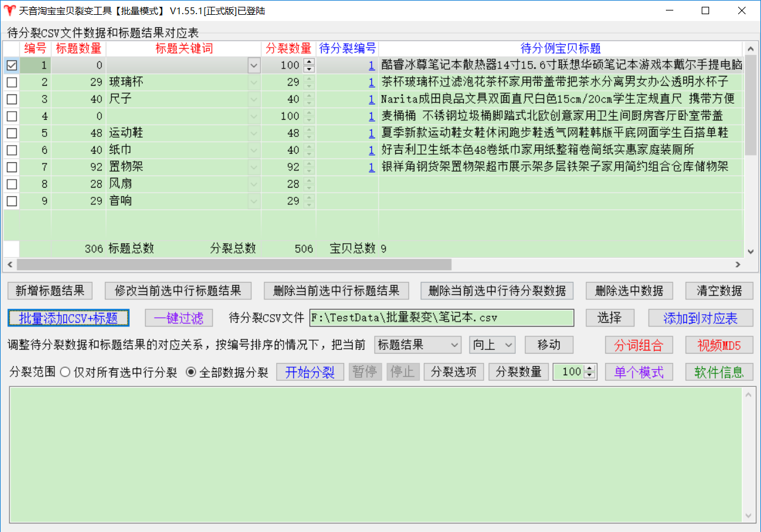The width and height of the screenshot is (761, 532).
Task: Click the 待分例宝贝标题 column header
Action: [560, 49]
